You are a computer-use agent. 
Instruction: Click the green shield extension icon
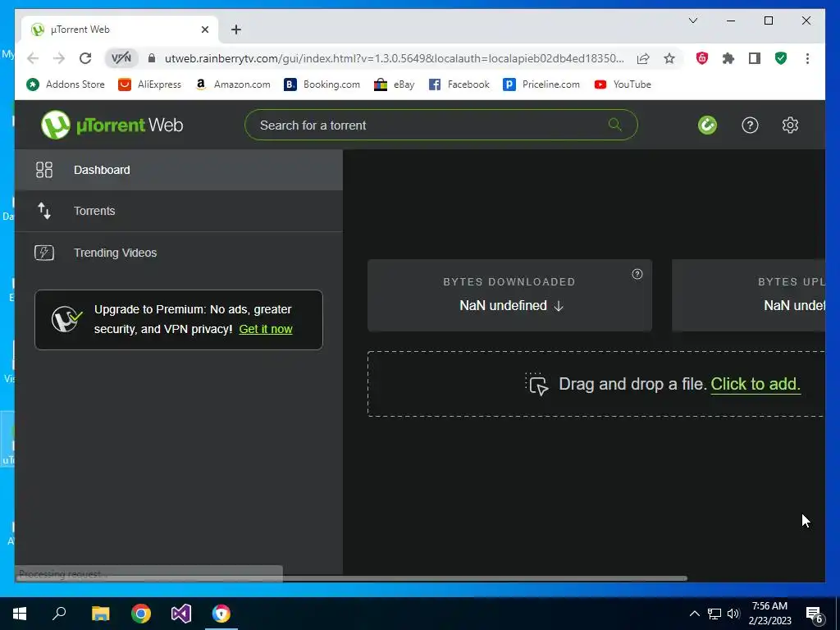pos(781,58)
